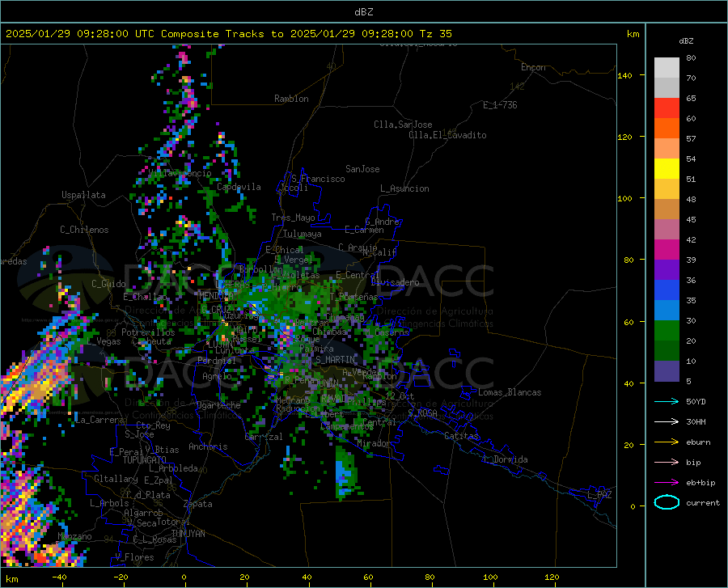Click the 'Gltallary' map label

coord(116,479)
